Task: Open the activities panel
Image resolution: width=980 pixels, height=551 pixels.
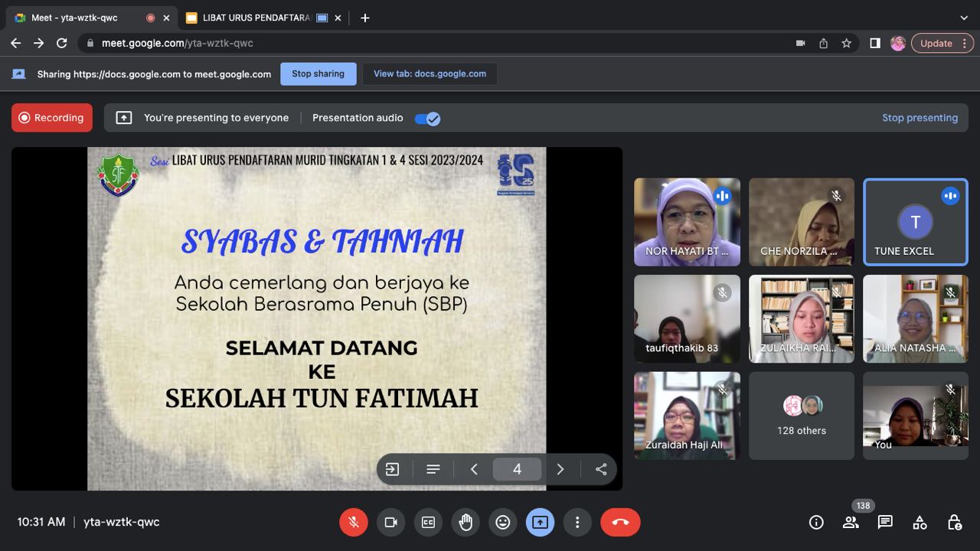Action: 920,523
